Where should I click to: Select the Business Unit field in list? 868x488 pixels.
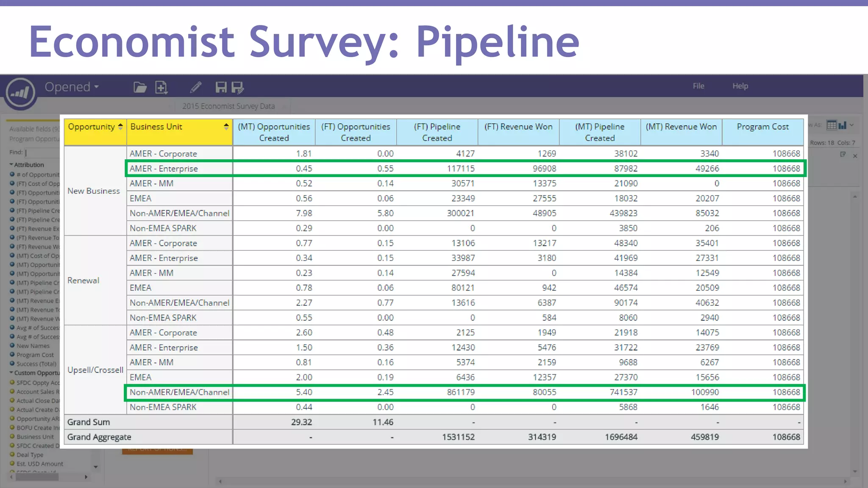point(35,437)
